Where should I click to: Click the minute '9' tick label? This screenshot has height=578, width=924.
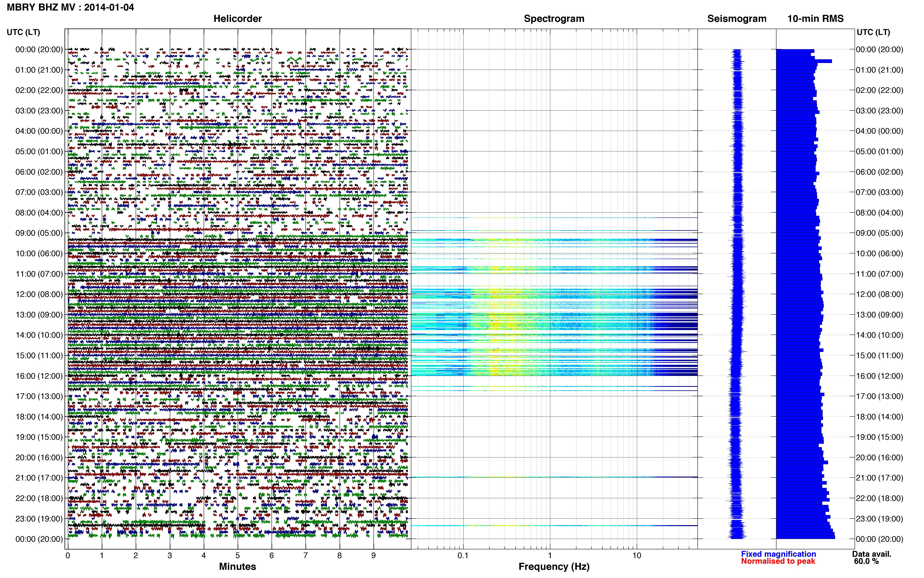[x=373, y=555]
